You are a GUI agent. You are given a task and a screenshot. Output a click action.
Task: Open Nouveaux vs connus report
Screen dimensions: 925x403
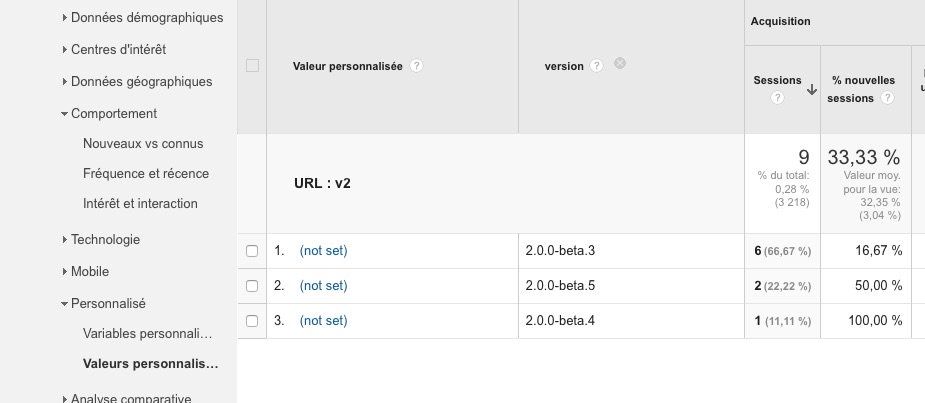(x=142, y=143)
